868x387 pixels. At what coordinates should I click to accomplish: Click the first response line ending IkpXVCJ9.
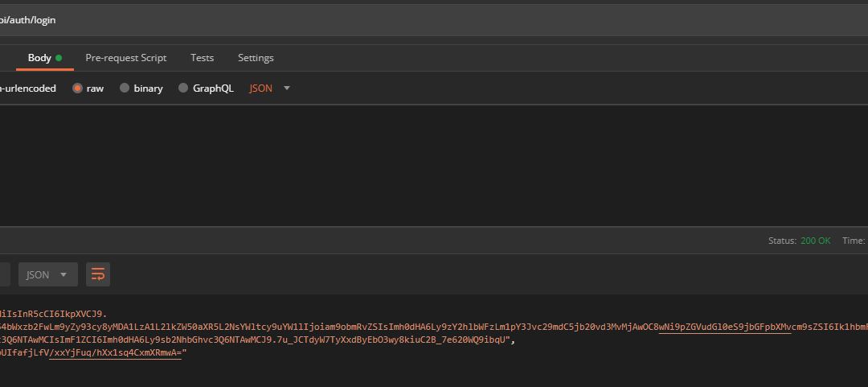pyautogui.click(x=52, y=314)
